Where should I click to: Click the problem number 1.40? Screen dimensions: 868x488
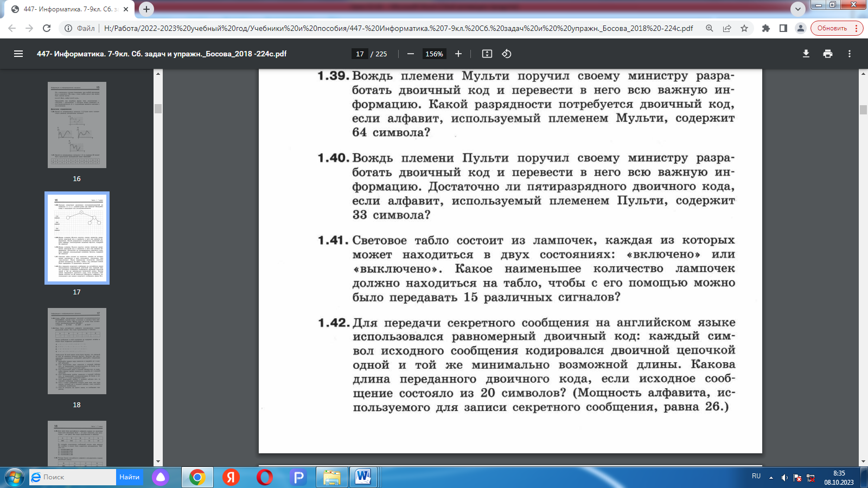tap(333, 158)
